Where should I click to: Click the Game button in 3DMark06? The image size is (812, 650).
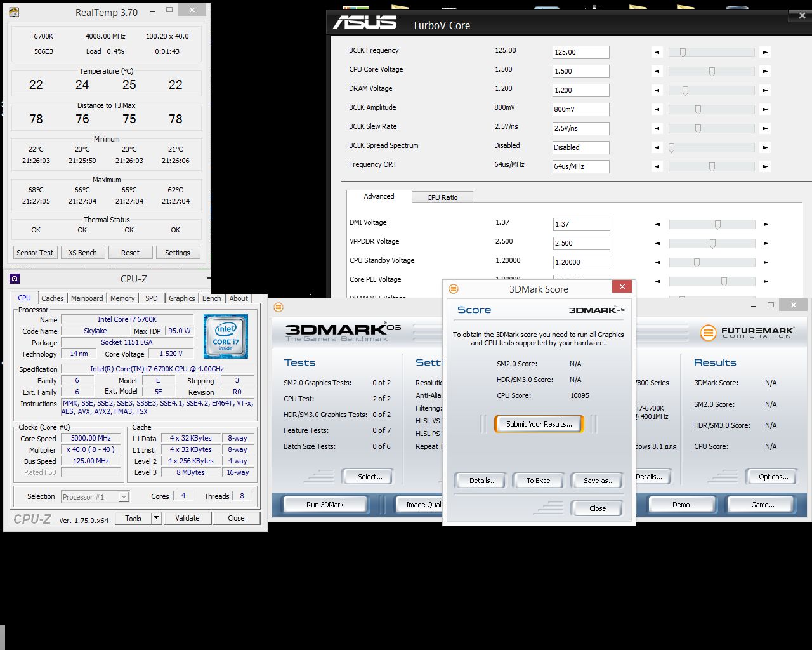coord(763,505)
